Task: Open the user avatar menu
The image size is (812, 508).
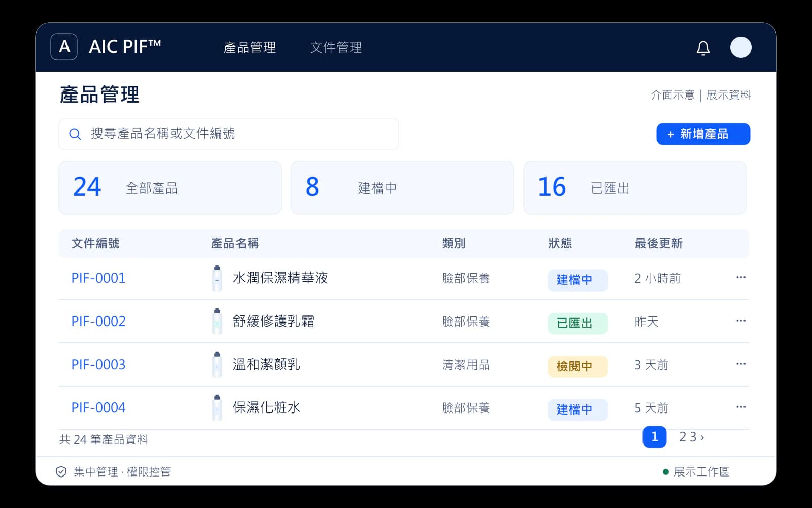Action: coord(740,47)
